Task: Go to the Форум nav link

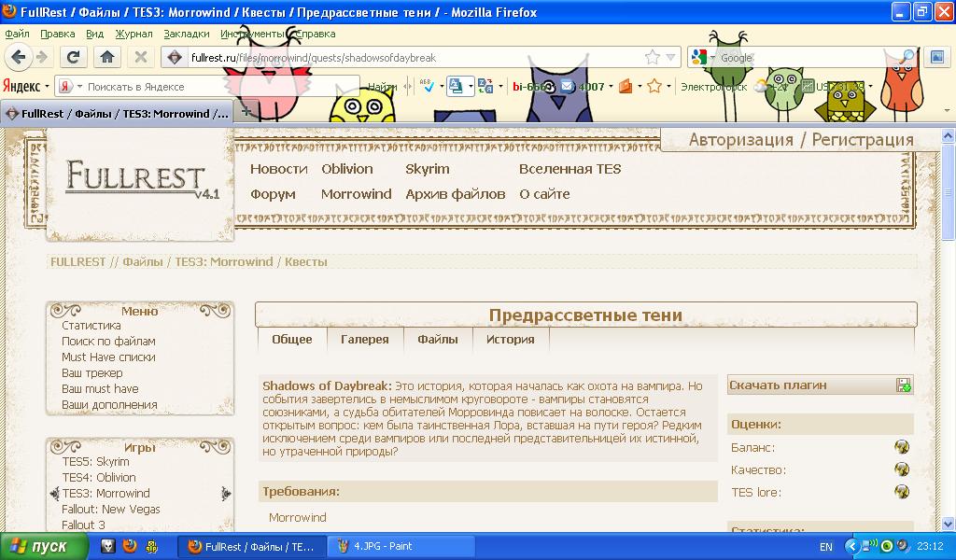Action: point(273,194)
